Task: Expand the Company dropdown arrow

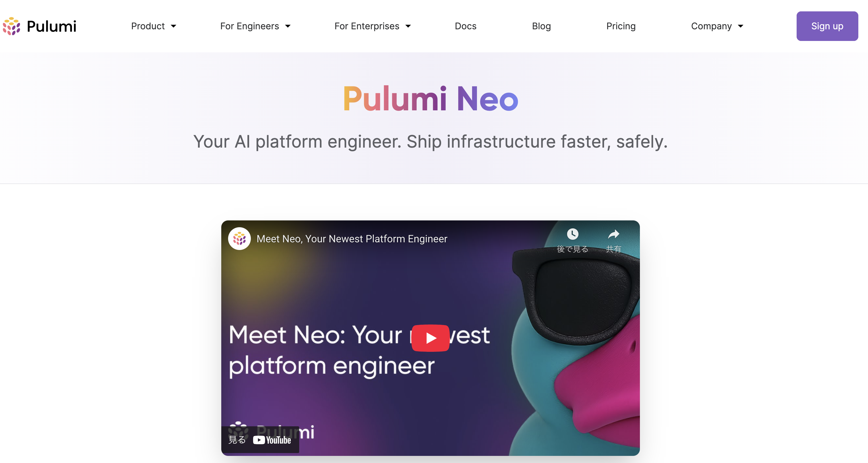Action: click(741, 26)
